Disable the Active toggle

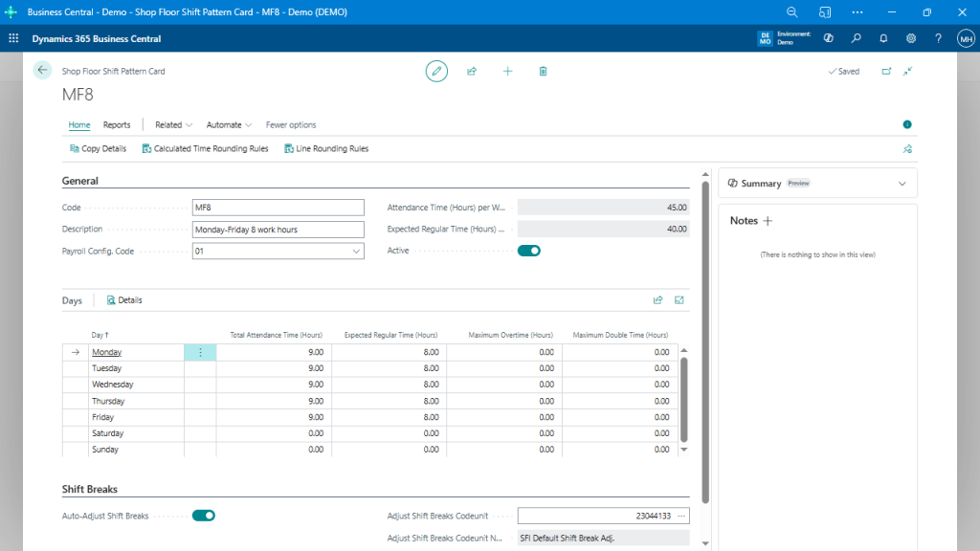(x=528, y=250)
